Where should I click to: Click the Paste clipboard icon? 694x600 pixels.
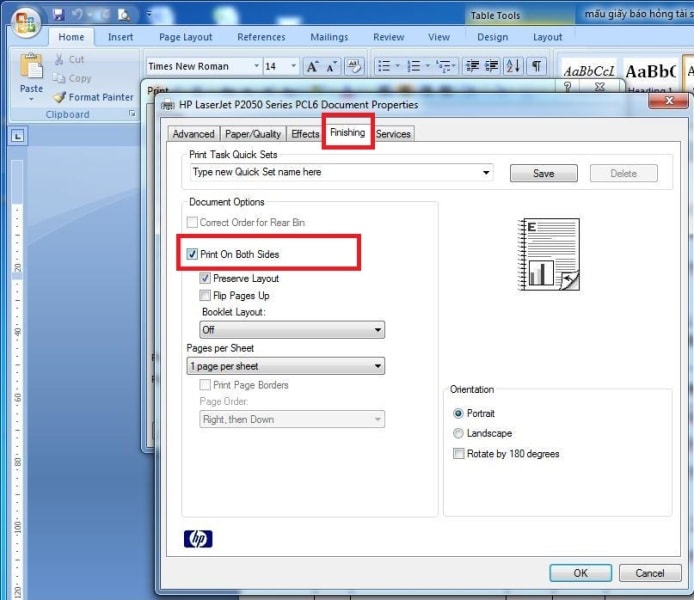[x=31, y=66]
